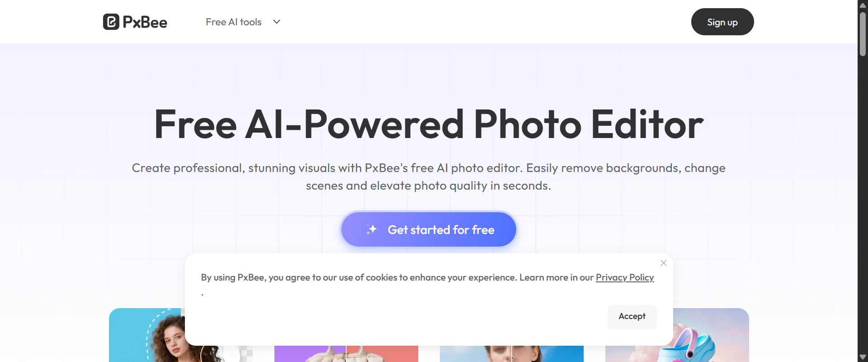Viewport: 868px width, 362px height.
Task: Open the Free AI tools menu
Action: (234, 22)
